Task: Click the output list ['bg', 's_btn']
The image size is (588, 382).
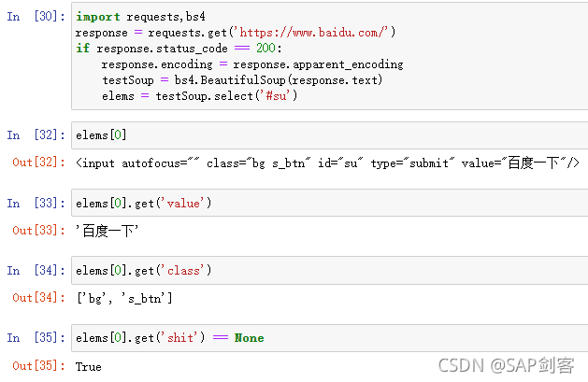Action: [124, 299]
